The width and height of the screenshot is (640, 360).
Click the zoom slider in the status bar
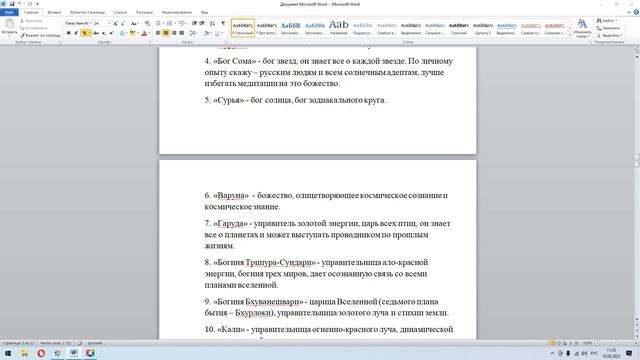[617, 343]
